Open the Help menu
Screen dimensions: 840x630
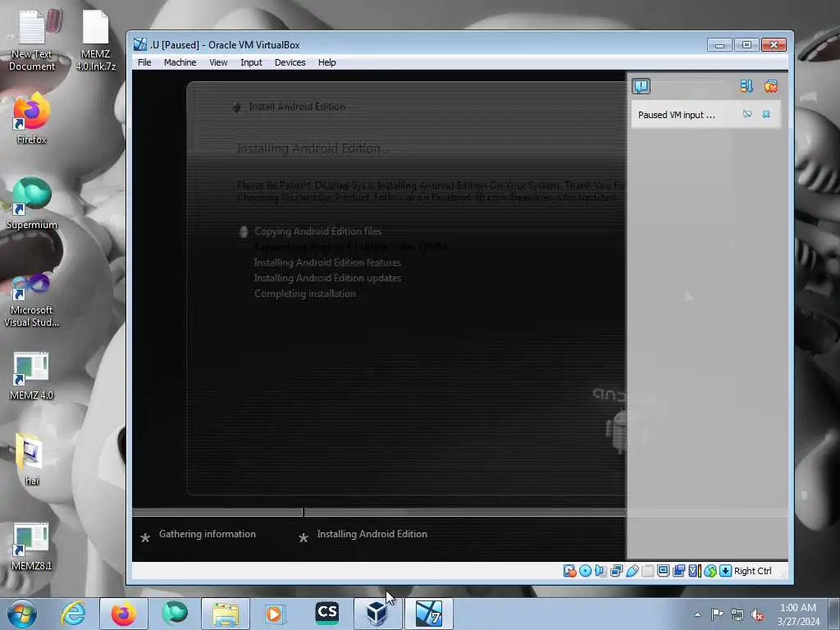coord(326,62)
